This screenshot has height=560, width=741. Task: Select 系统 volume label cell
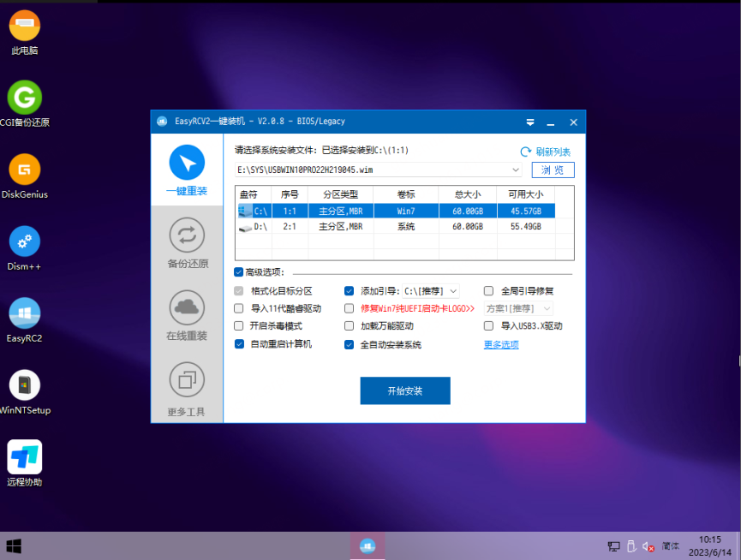pyautogui.click(x=406, y=227)
